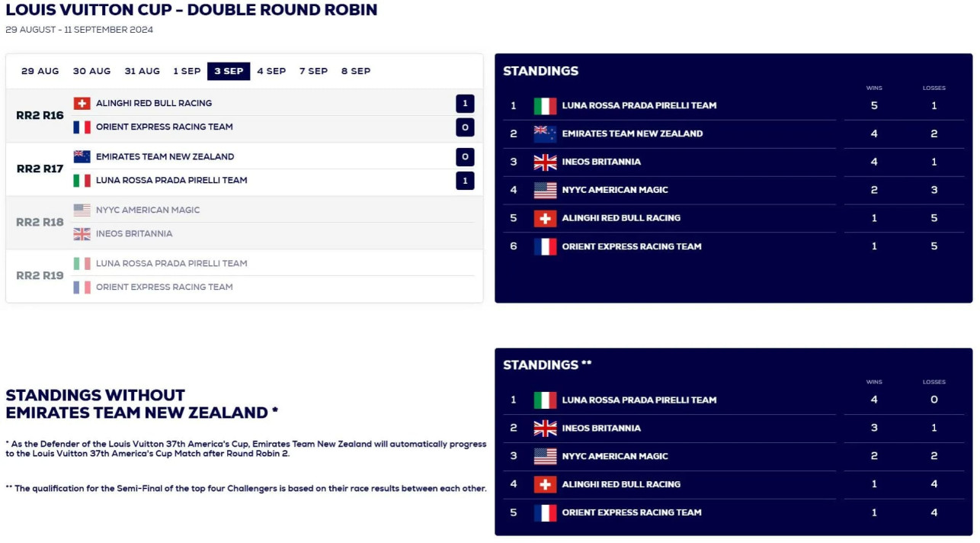Click score box for Emirates Team New Zealand RR2 R17
The height and width of the screenshot is (543, 980).
click(x=465, y=157)
